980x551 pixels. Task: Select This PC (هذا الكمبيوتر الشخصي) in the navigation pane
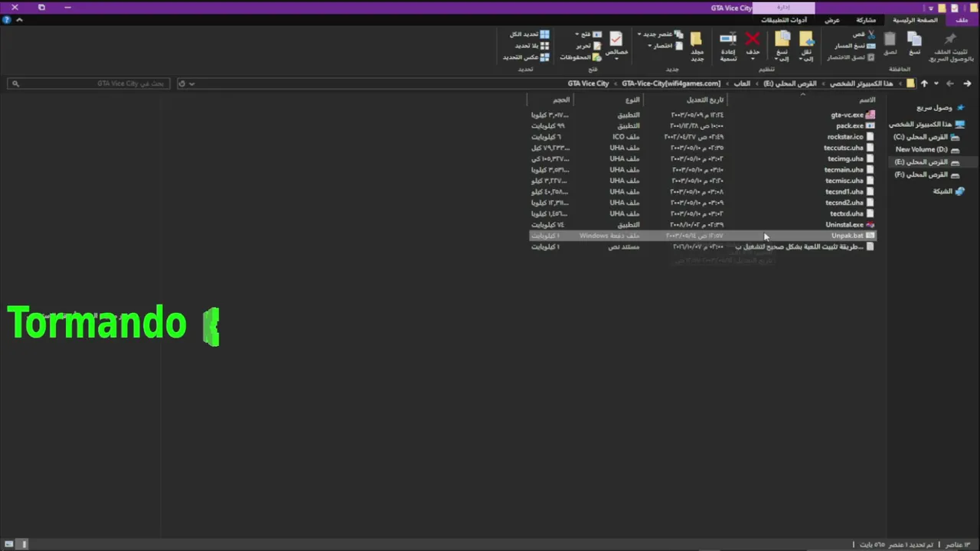(x=926, y=124)
